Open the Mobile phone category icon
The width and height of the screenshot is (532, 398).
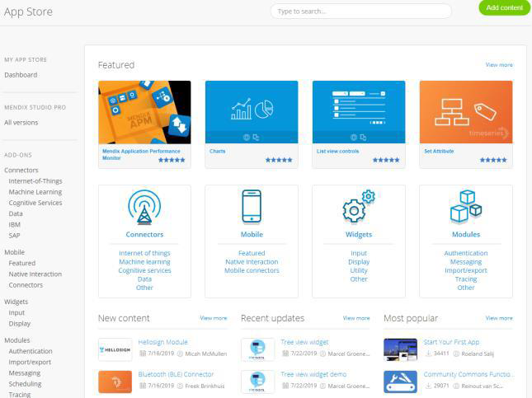click(252, 206)
